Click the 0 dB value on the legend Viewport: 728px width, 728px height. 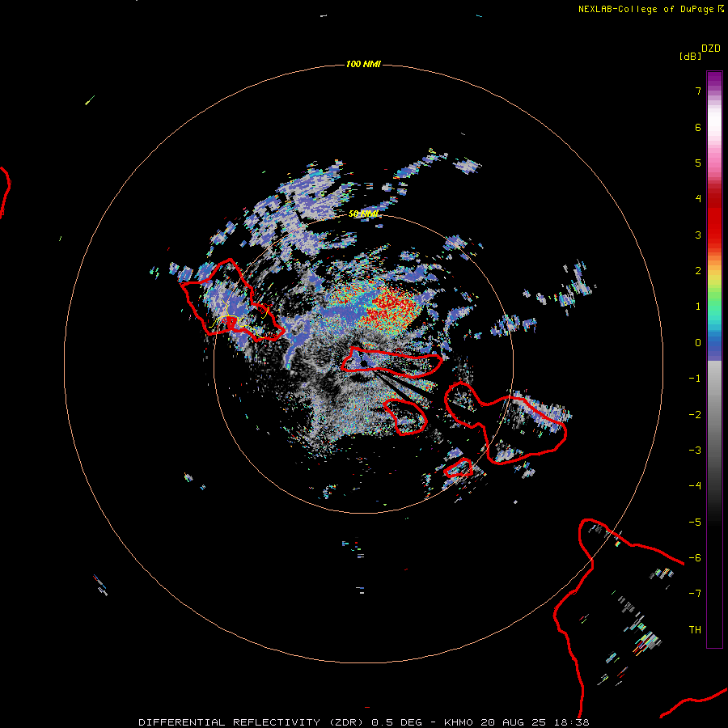(x=698, y=343)
